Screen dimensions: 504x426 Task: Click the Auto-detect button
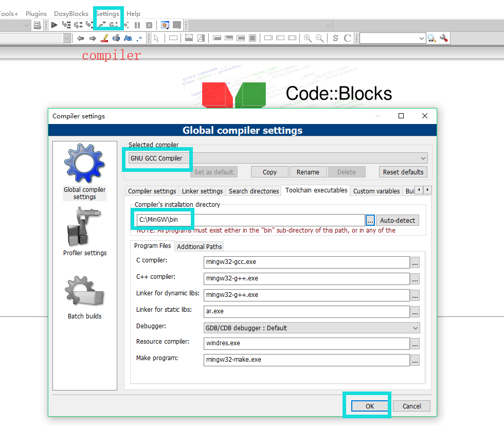tap(398, 220)
